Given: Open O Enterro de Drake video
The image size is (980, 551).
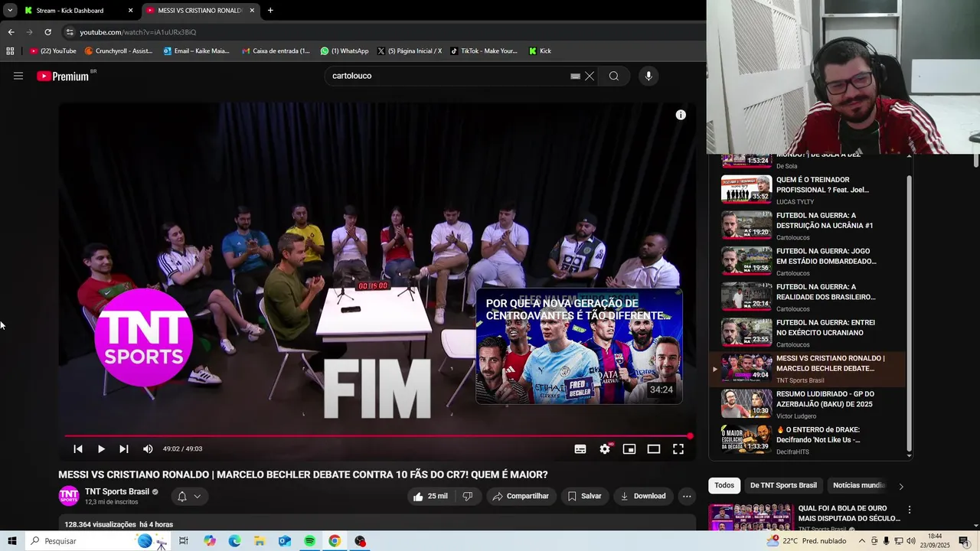Looking at the screenshot, I should point(809,439).
